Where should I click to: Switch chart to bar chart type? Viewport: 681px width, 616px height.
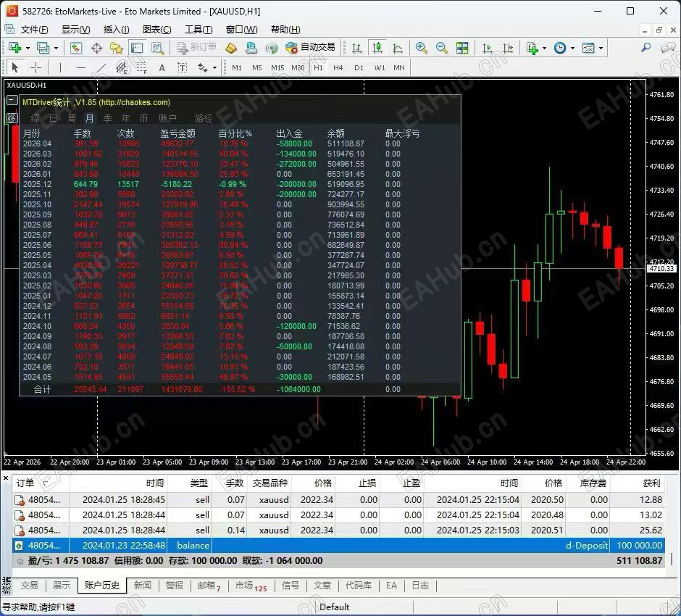pyautogui.click(x=357, y=48)
